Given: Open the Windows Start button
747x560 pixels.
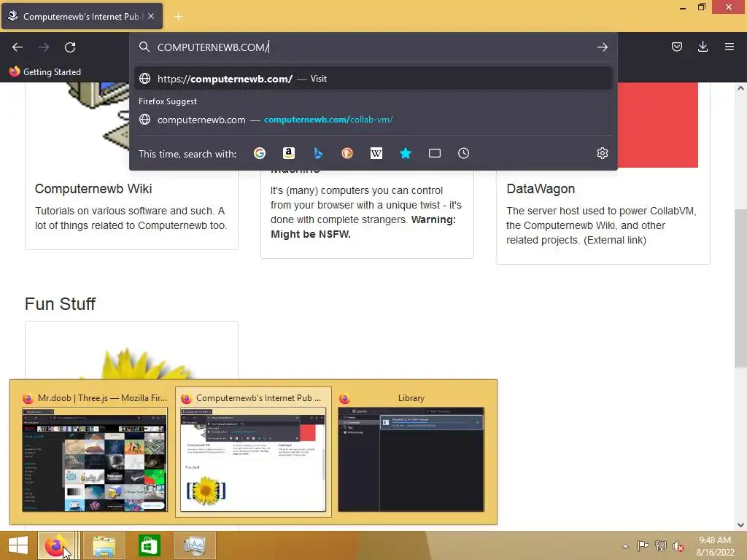Looking at the screenshot, I should (18, 545).
